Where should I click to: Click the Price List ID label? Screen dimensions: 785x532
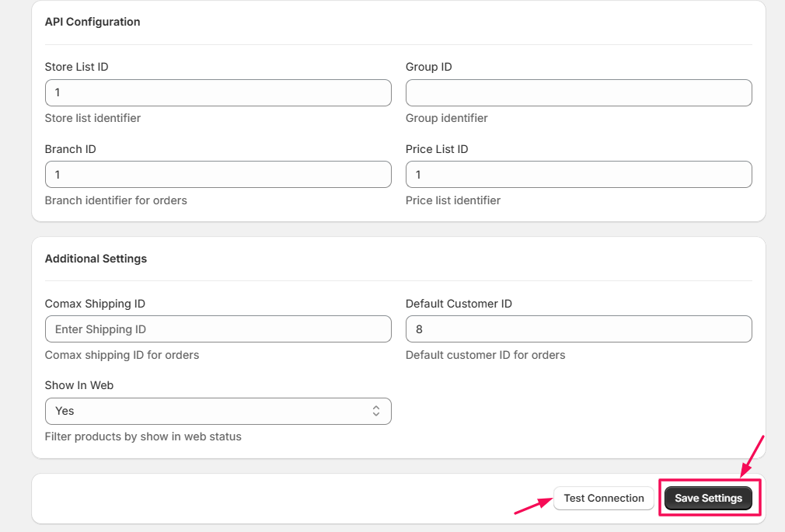pyautogui.click(x=437, y=149)
